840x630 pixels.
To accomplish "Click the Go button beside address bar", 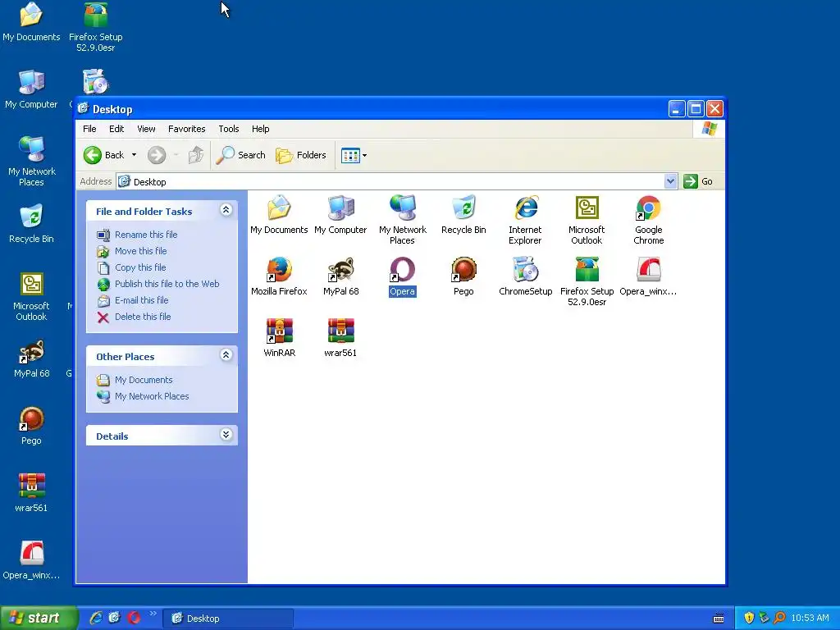I will coord(699,181).
